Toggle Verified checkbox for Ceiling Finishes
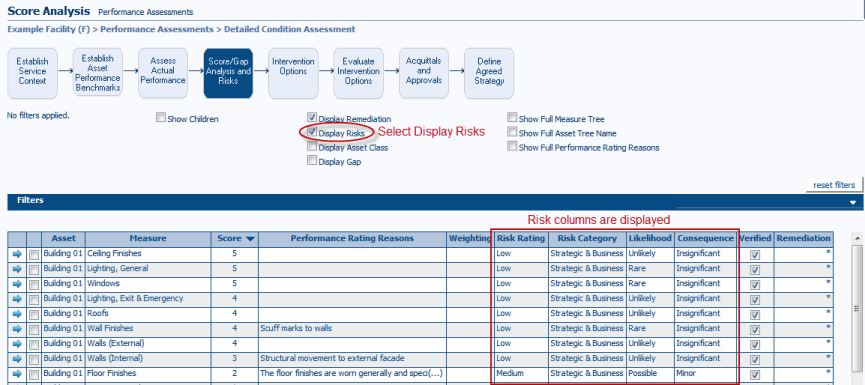The width and height of the screenshot is (865, 385). [x=755, y=255]
